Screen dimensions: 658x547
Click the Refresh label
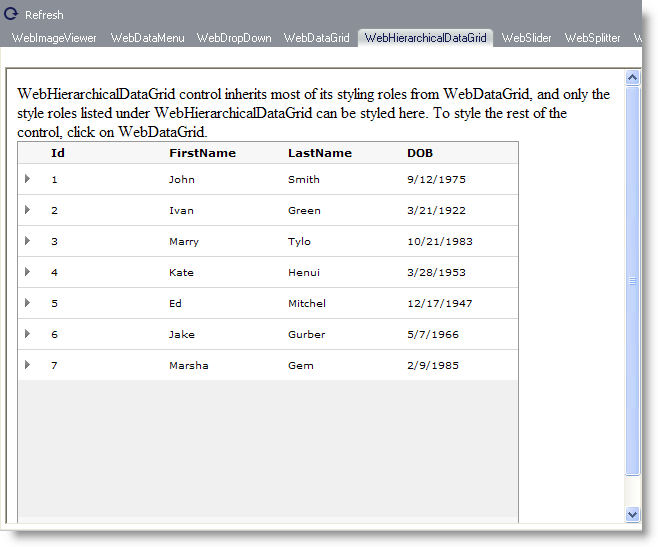[x=44, y=15]
